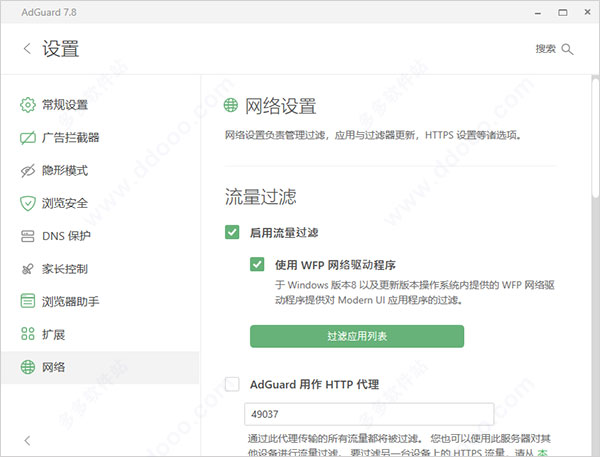Screen dimensions: 600x457
Task: Click the 过滤应用列表 button
Action: pos(357,336)
